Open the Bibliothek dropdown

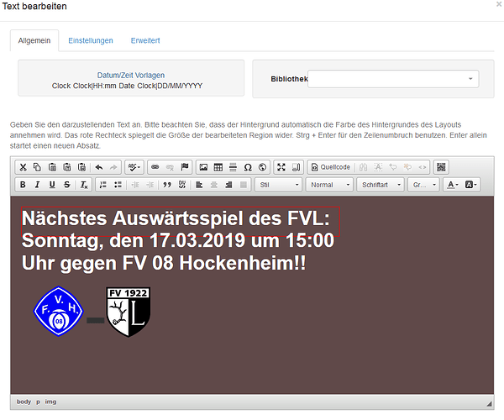pyautogui.click(x=393, y=79)
